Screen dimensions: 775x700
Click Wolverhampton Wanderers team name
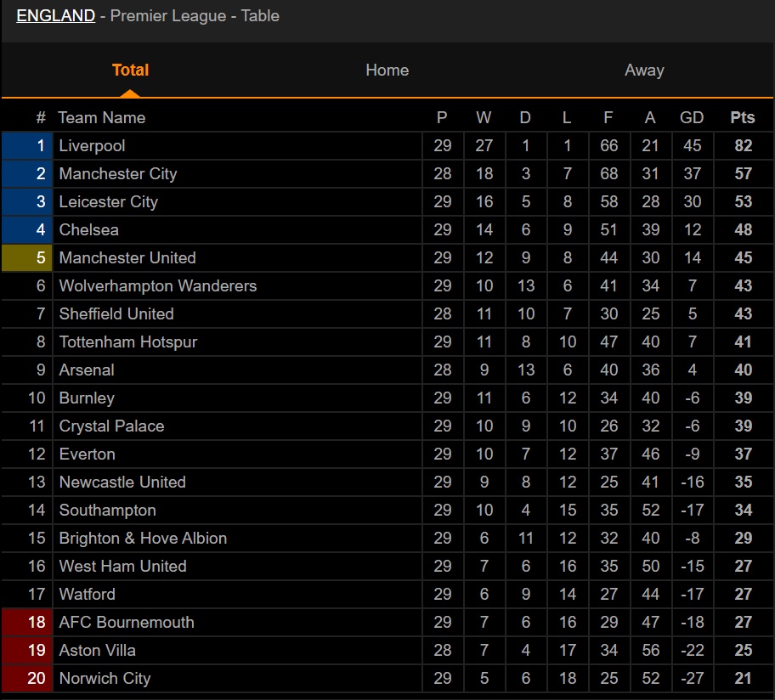158,286
